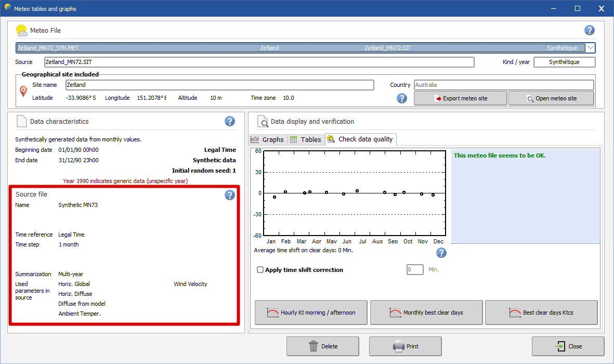
Task: Open Best clear days Ktcs graph
Action: [x=541, y=313]
